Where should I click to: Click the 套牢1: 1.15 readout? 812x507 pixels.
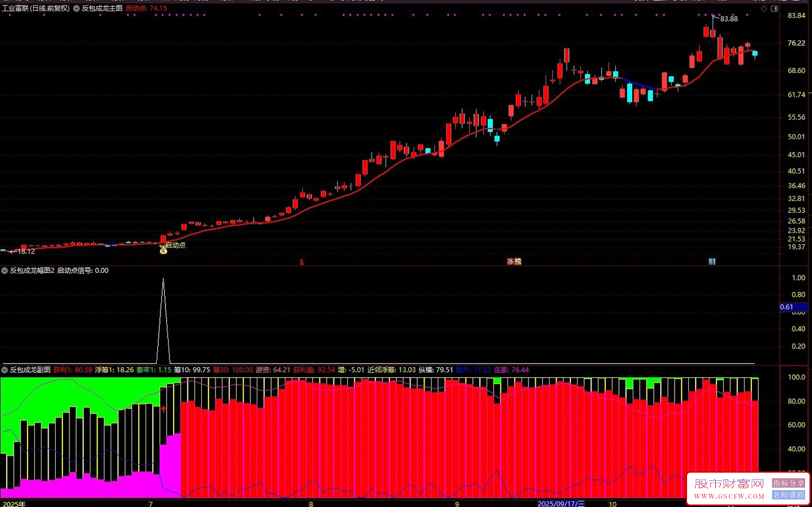[154, 370]
